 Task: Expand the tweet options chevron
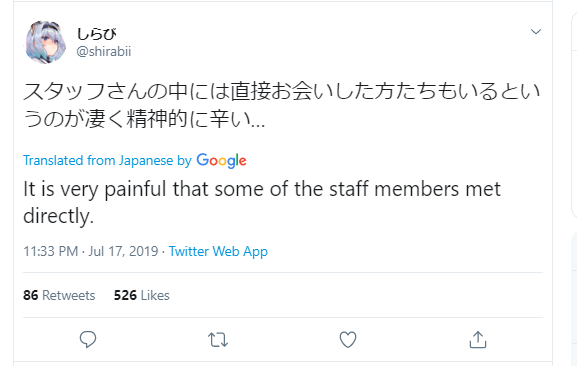[536, 32]
